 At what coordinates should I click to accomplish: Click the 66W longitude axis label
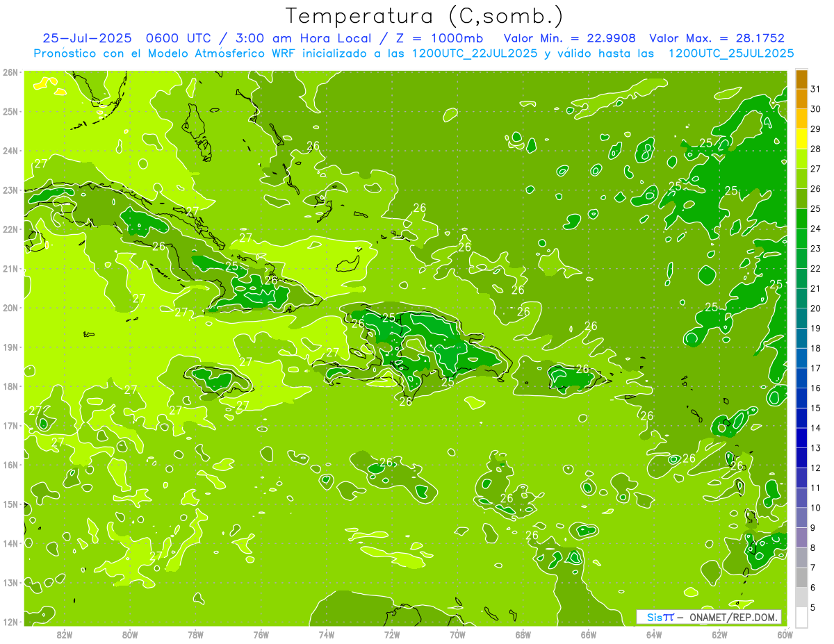tap(589, 634)
